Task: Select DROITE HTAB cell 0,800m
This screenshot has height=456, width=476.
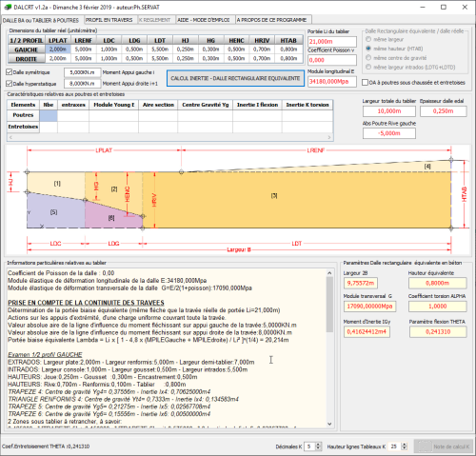Action: pos(288,59)
